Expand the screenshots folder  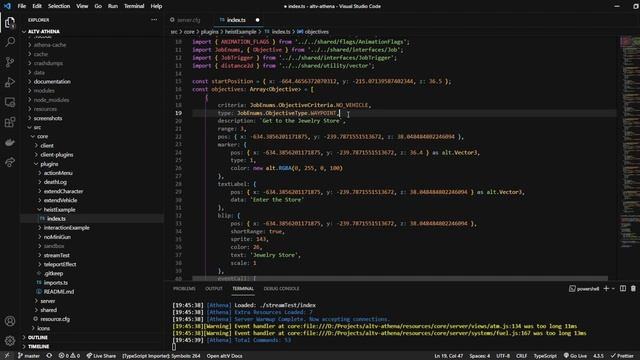[48, 118]
